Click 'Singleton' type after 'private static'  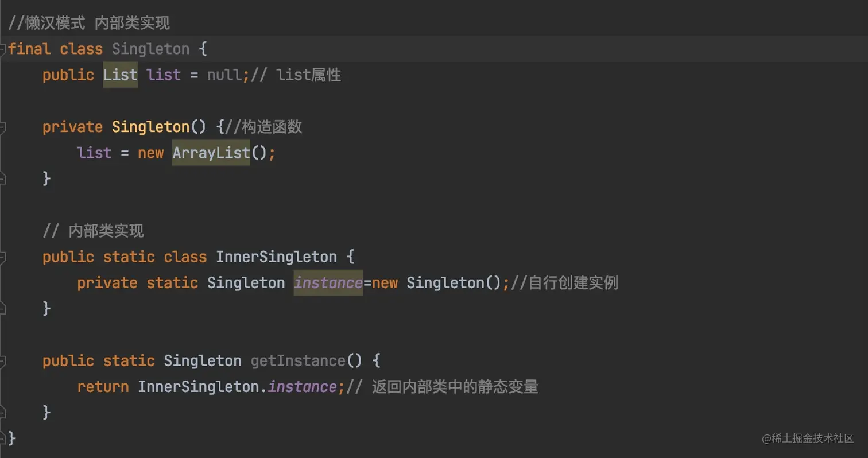point(246,283)
